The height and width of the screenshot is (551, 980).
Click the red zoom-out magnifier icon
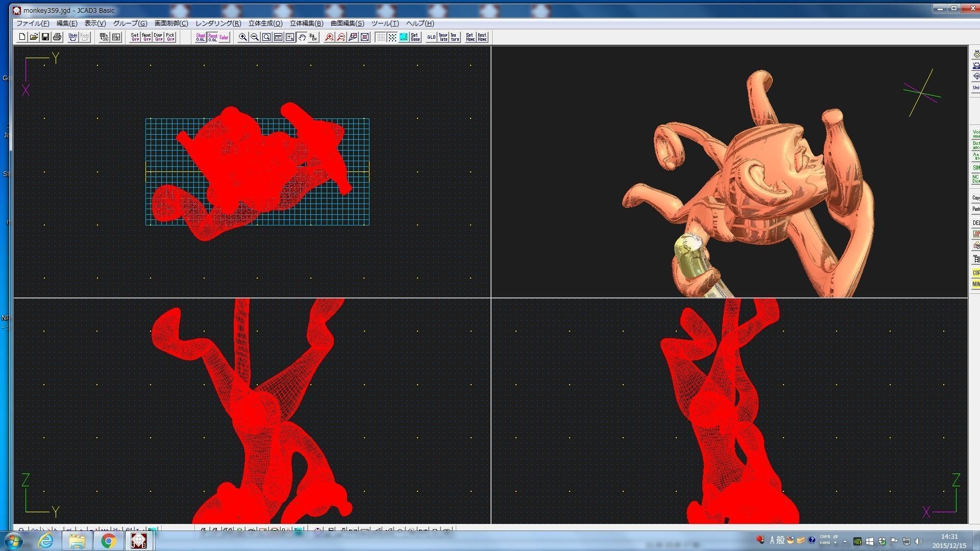pyautogui.click(x=341, y=37)
